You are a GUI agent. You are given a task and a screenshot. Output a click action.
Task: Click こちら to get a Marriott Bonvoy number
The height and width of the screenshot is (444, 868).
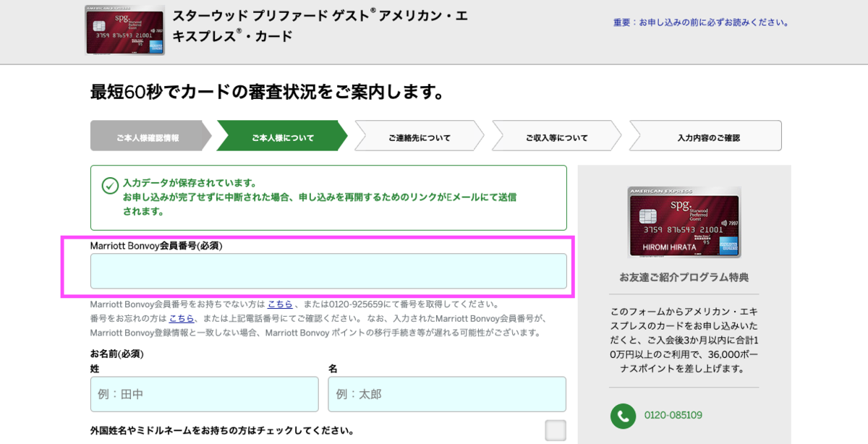point(280,304)
